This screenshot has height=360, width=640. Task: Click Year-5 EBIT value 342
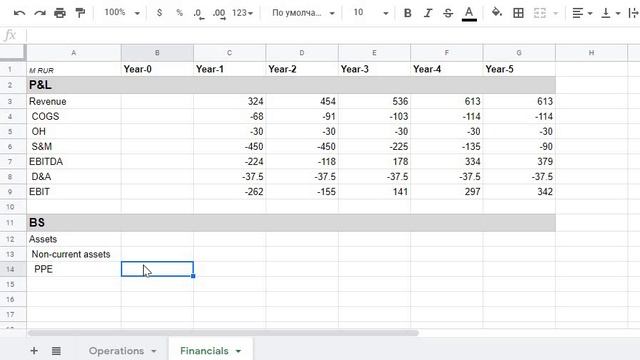point(519,192)
